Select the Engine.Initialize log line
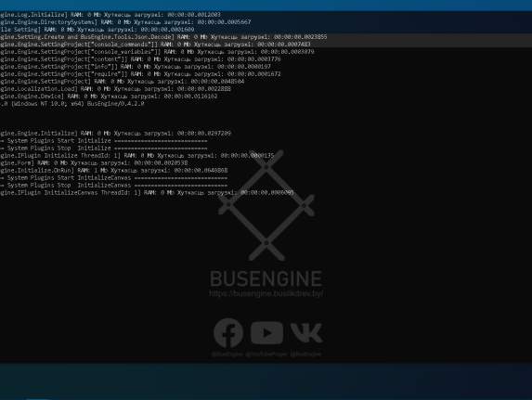Screen dimensions: 532x400 115,134
